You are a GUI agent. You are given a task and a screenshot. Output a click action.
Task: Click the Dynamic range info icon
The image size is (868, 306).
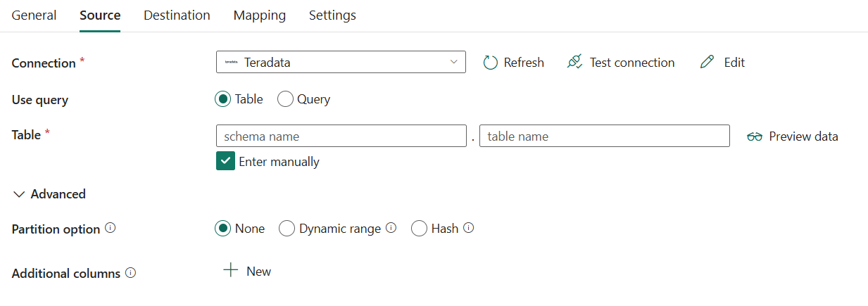[x=391, y=228]
